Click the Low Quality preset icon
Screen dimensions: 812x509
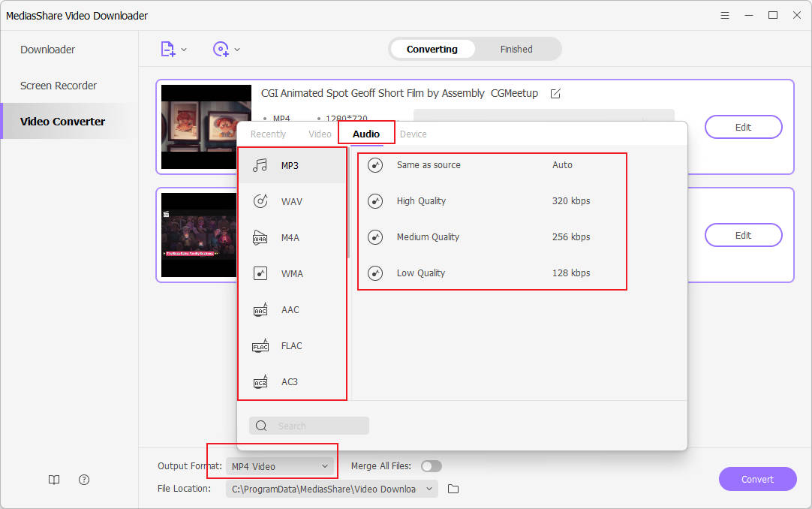375,273
